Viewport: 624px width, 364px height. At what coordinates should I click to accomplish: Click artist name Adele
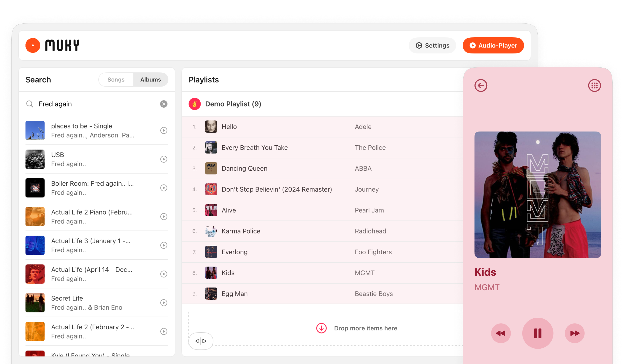[363, 127]
